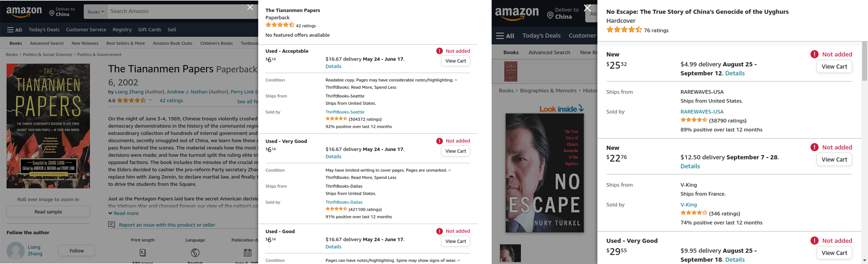Follow author Liang Zhang
Screen dimensions: 868x264
(x=76, y=250)
